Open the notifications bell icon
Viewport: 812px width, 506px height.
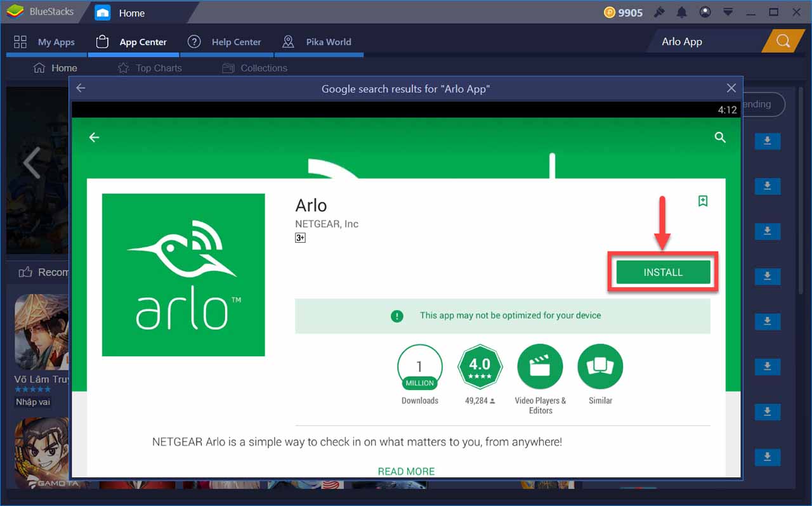coord(682,12)
